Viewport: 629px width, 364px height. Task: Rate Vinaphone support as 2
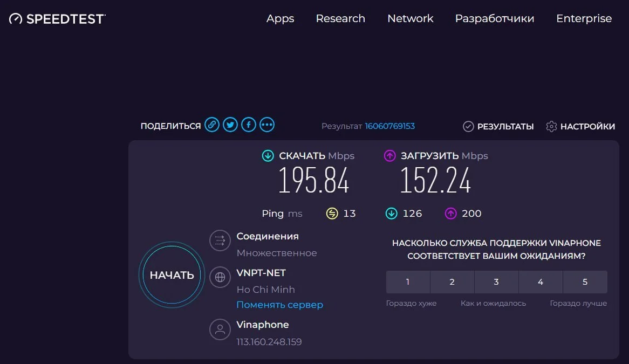coord(452,282)
